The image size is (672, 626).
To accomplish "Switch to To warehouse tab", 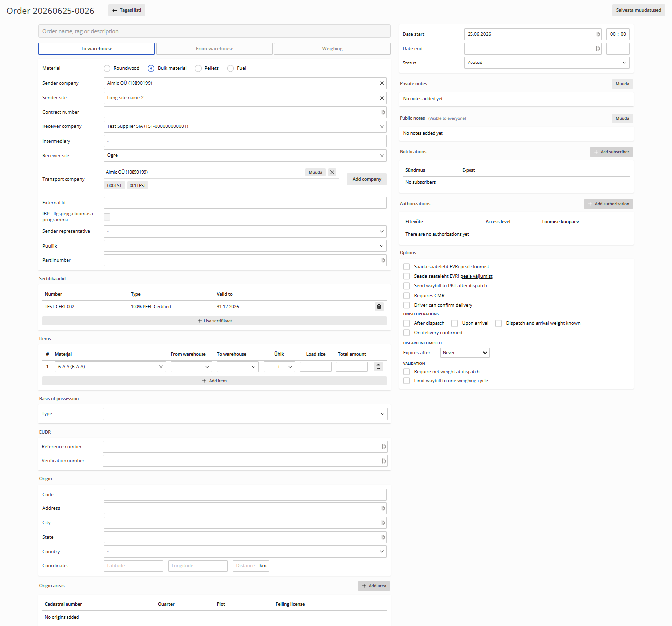I will (96, 49).
